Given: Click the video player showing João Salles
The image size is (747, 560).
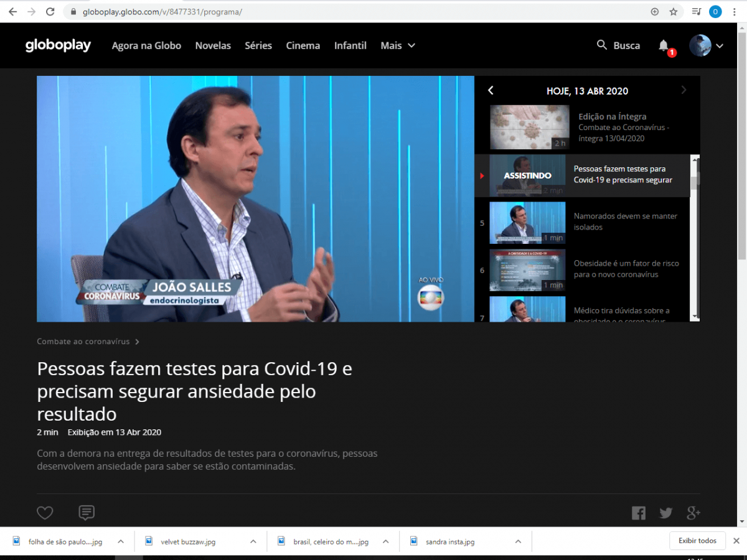Looking at the screenshot, I should click(255, 199).
